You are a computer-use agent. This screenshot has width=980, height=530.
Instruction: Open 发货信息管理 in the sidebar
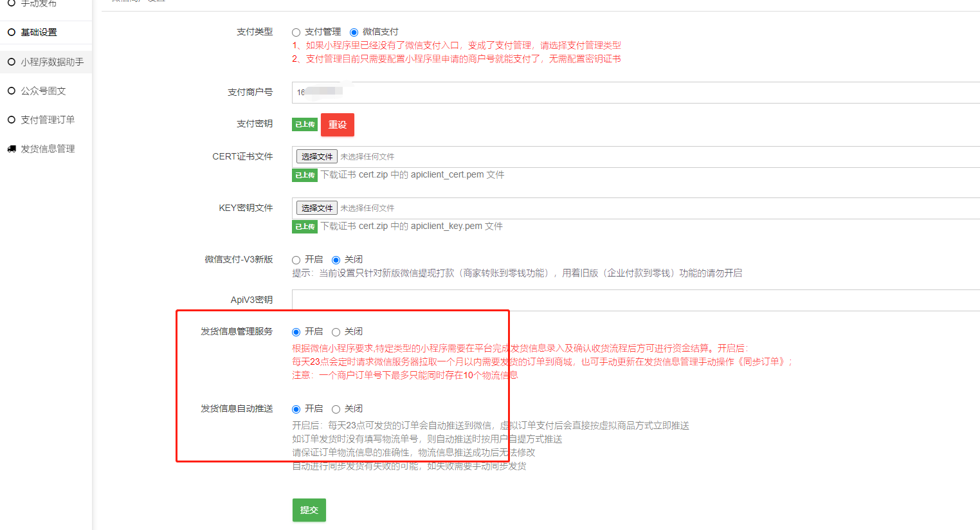[48, 149]
